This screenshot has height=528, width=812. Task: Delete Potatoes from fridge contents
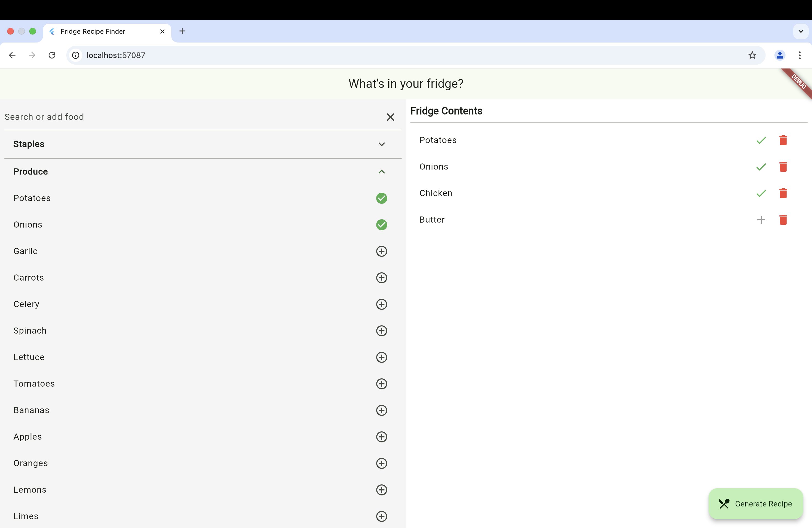click(x=783, y=140)
